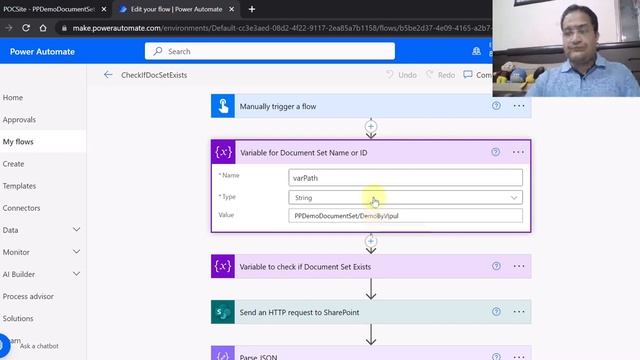Open Home in sidebar
Image resolution: width=640 pixels, height=360 pixels.
click(13, 98)
